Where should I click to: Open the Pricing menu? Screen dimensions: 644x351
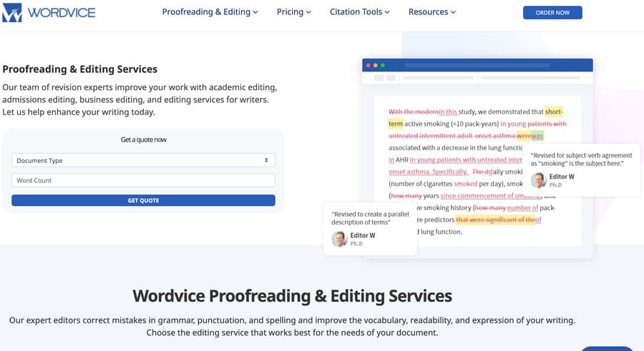[294, 12]
